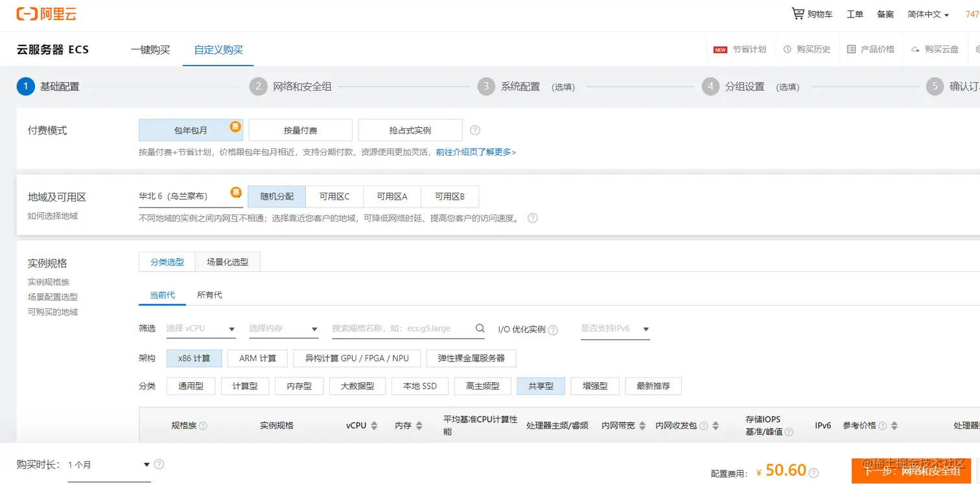The height and width of the screenshot is (484, 980).
Task: Click help icon beside 存储IOPS 基准/峰值
Action: point(788,431)
